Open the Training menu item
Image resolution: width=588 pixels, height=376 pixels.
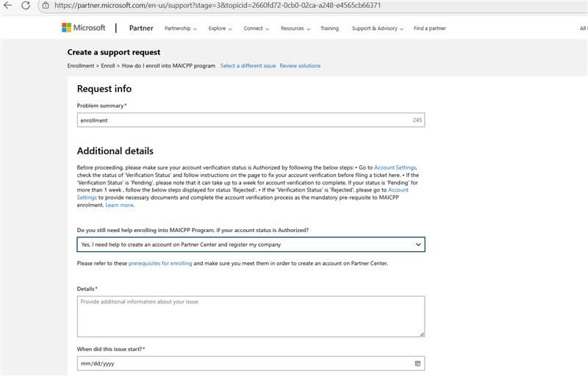[x=329, y=29]
